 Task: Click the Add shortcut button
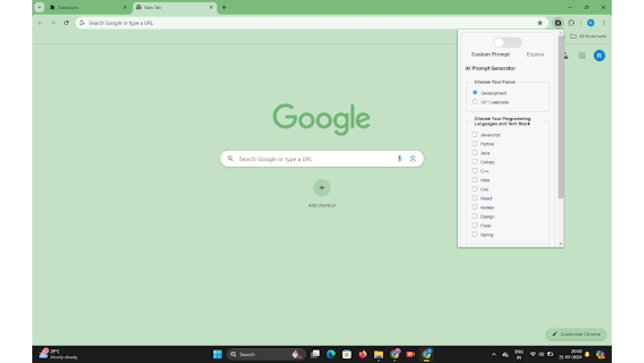point(322,193)
